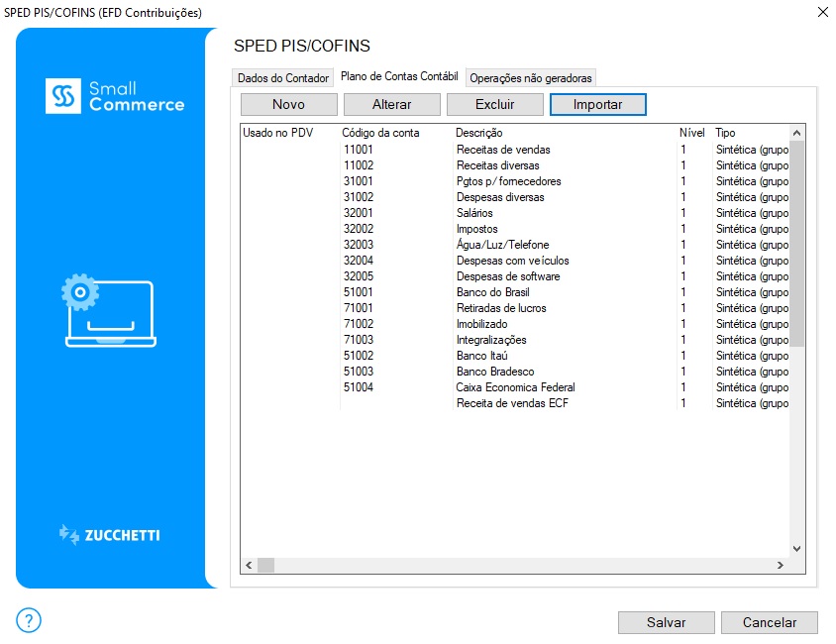Click the Descrição column header
This screenshot has width=836, height=644.
coord(479,133)
